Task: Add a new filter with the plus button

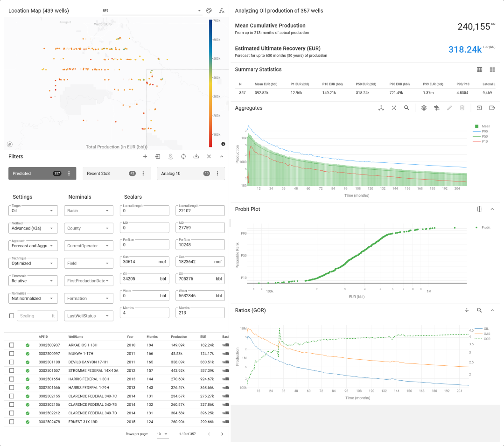Action: pos(145,156)
